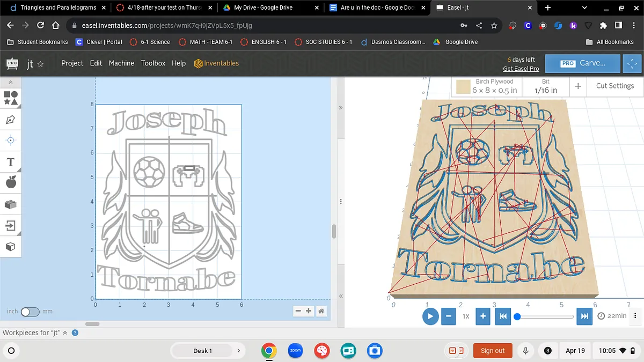Open the Shapes tool in left sidebar
The image size is (644, 362).
(11, 98)
